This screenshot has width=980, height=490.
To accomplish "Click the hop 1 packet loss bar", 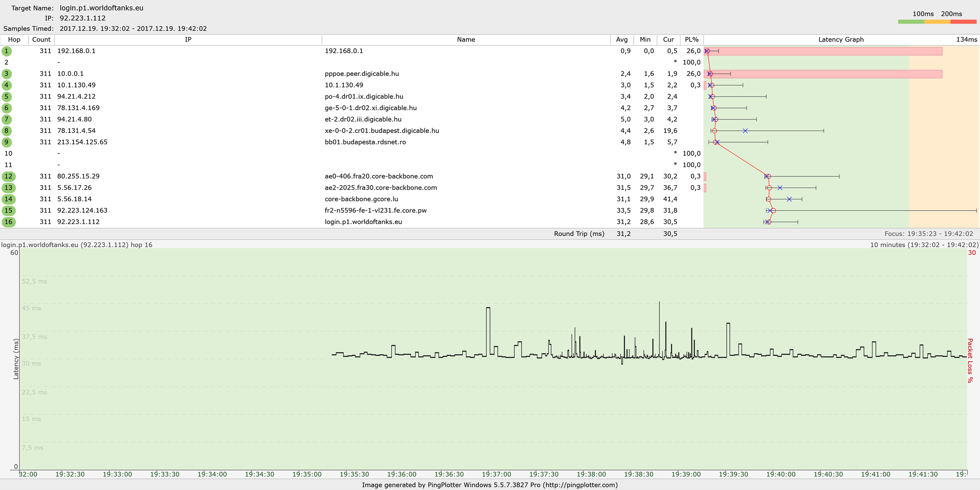I will coord(823,51).
